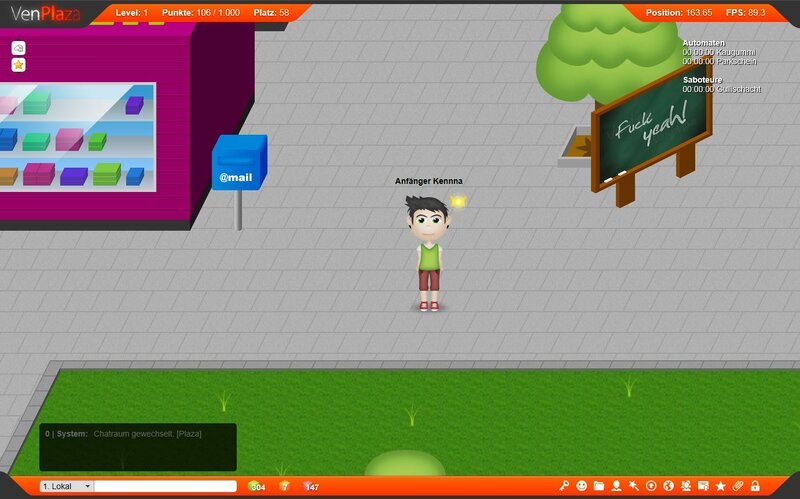Click the star icon in bottom toolbar
The width and height of the screenshot is (800, 499).
tap(720, 486)
